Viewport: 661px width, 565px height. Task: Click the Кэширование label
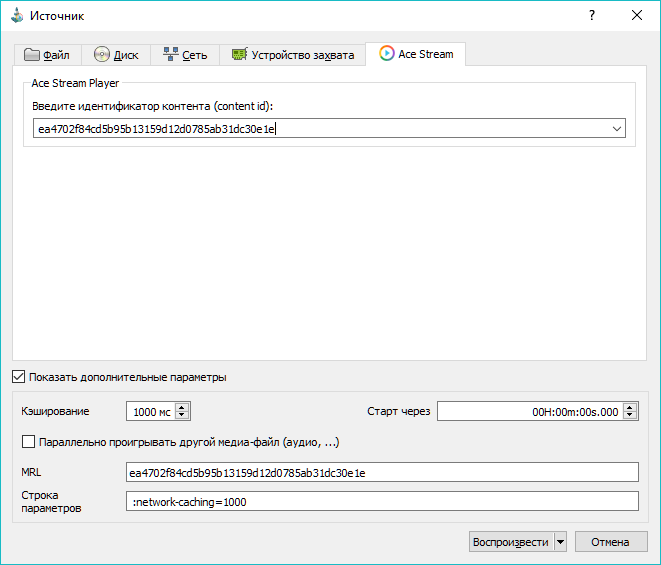tap(55, 411)
